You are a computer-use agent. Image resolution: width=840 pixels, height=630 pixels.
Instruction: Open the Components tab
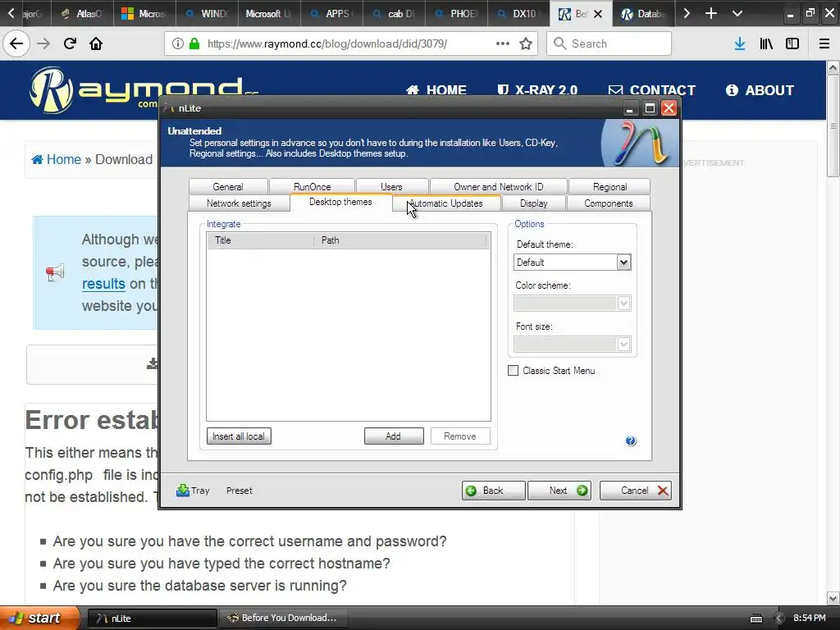tap(609, 203)
